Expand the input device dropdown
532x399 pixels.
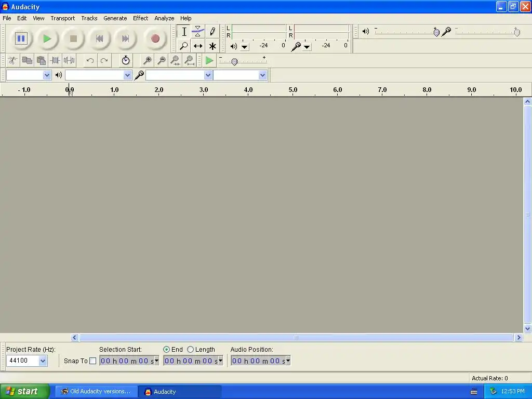208,75
